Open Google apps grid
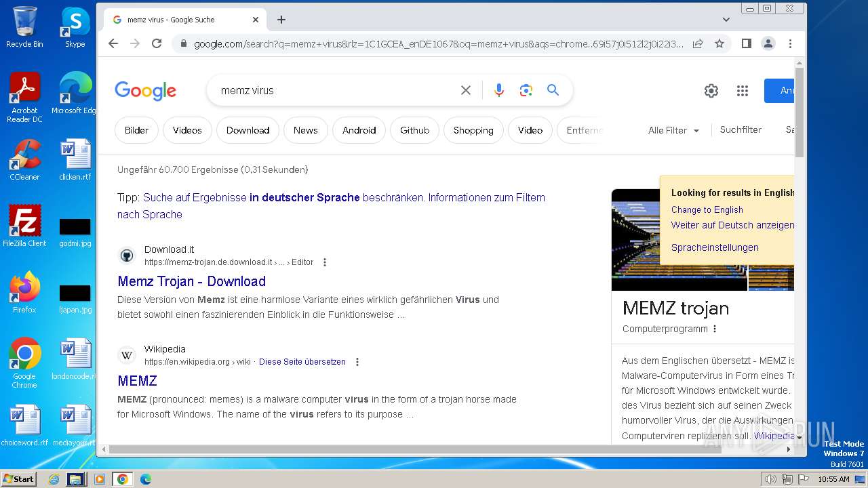Image resolution: width=868 pixels, height=488 pixels. click(x=743, y=91)
